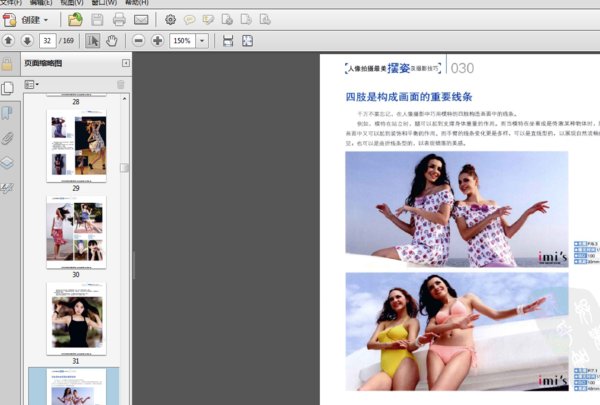
Task: Open the bookmarks panel in sidebar
Action: click(8, 112)
